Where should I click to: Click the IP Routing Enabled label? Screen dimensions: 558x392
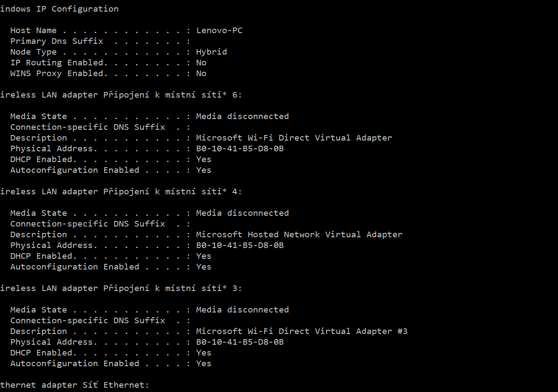coord(57,63)
